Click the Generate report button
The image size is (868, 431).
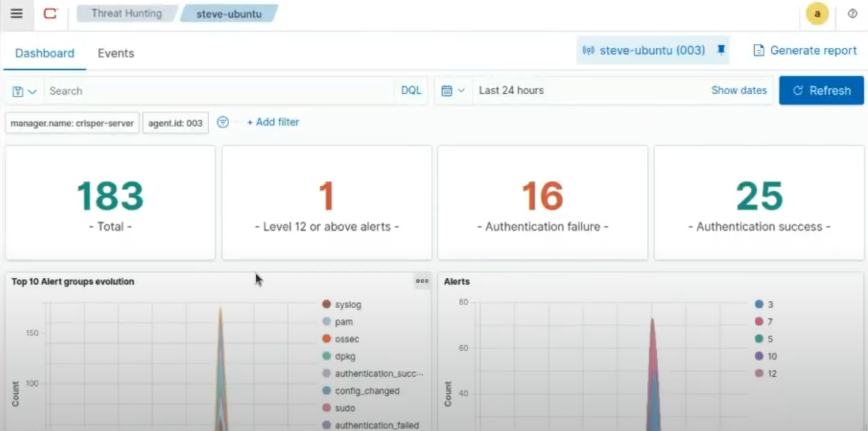tap(805, 51)
